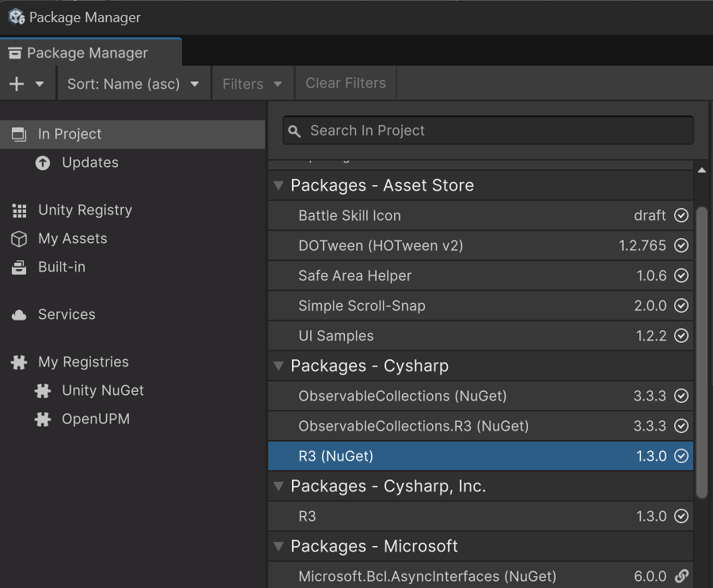Collapse Packages - Cysharp, Inc. group
Image resolution: width=713 pixels, height=588 pixels.
(279, 486)
